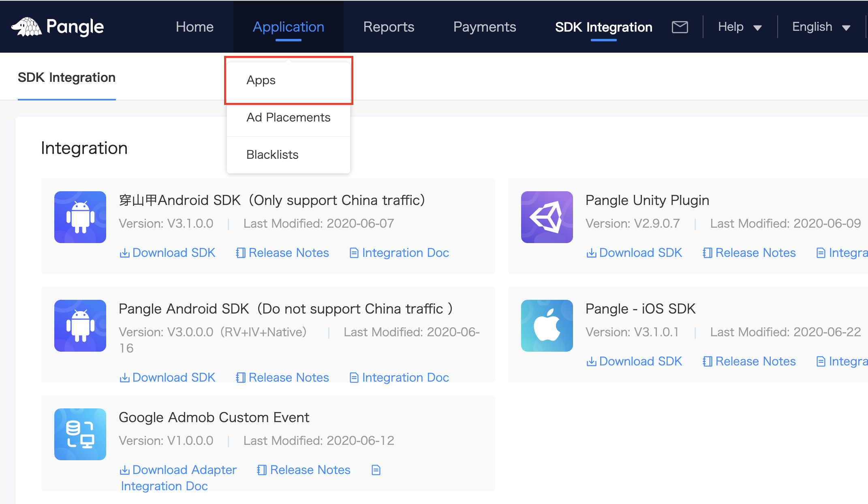Select Blacklists from the dropdown
Image resolution: width=868 pixels, height=504 pixels.
(x=272, y=155)
